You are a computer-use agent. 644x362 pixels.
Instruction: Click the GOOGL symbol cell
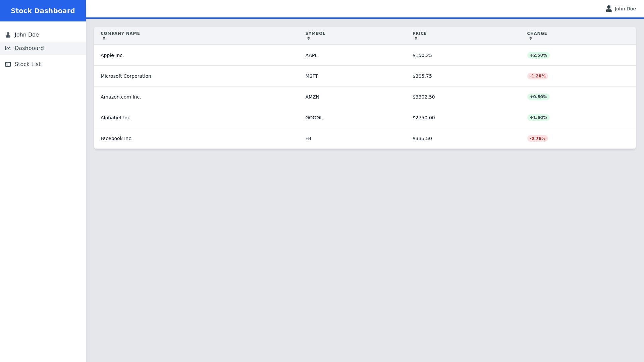(314, 118)
